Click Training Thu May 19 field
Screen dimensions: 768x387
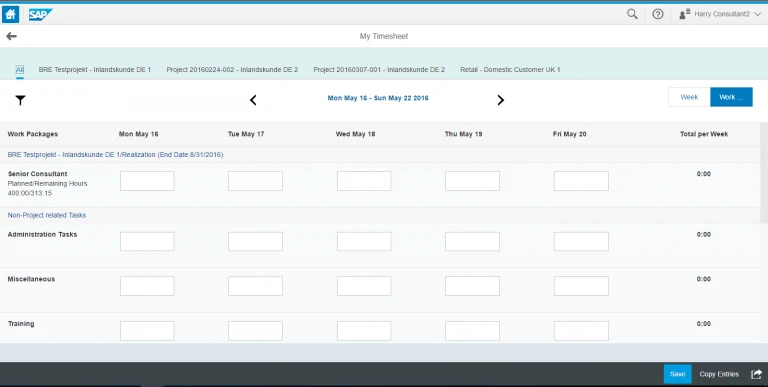point(472,331)
